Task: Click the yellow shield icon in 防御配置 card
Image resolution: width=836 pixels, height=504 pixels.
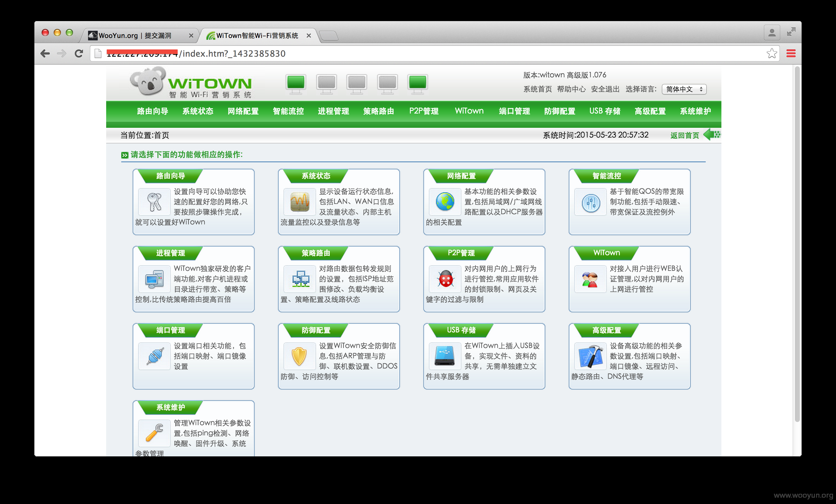Action: click(299, 356)
